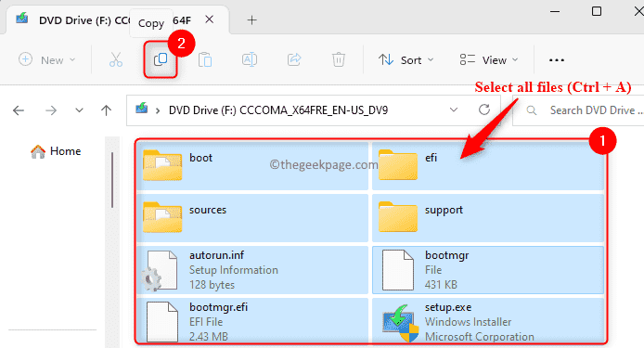Viewport: 644px width, 348px height.
Task: Select the boot folder
Action: [x=252, y=165]
